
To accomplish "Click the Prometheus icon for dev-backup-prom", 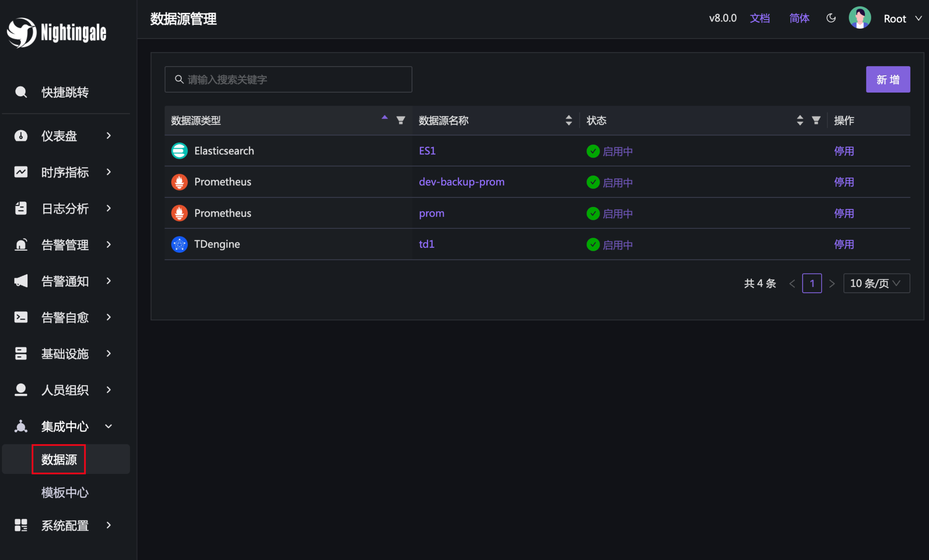I will click(179, 182).
